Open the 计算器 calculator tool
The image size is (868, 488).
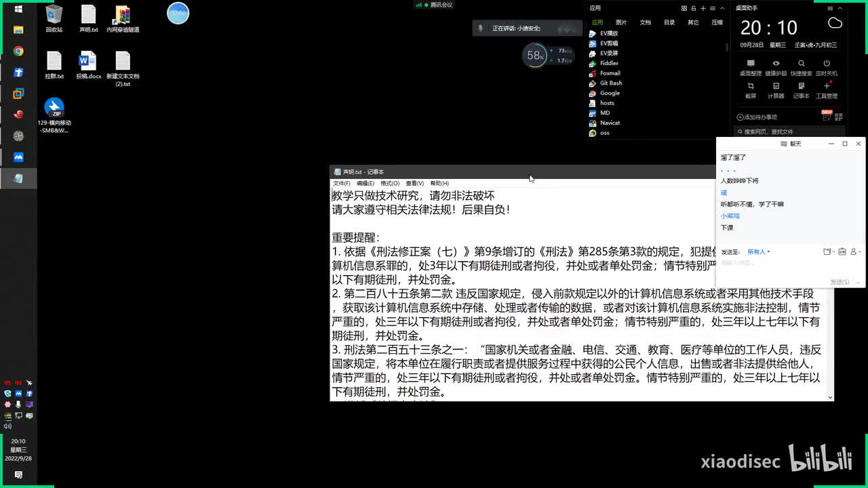[776, 90]
